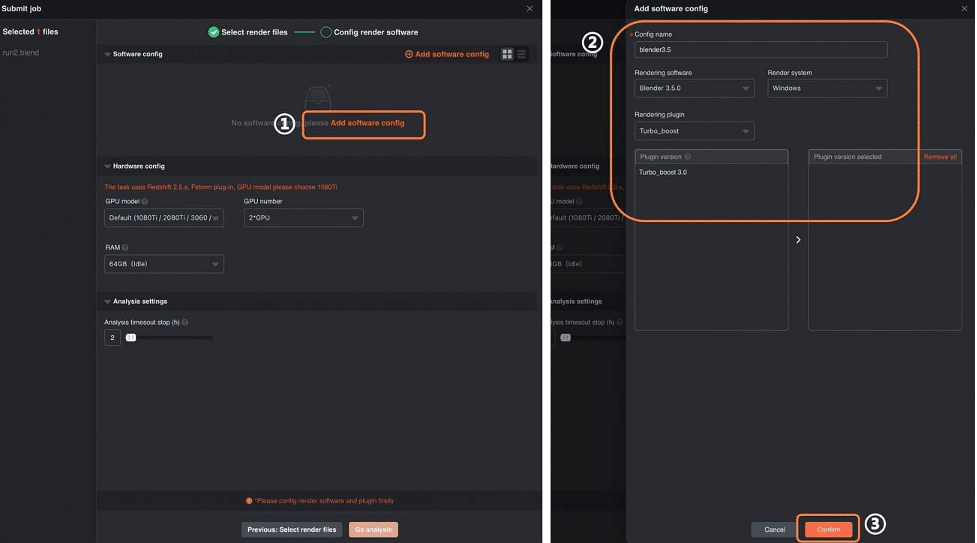Click the Confirm button
Screen dimensions: 977x543
[828, 529]
